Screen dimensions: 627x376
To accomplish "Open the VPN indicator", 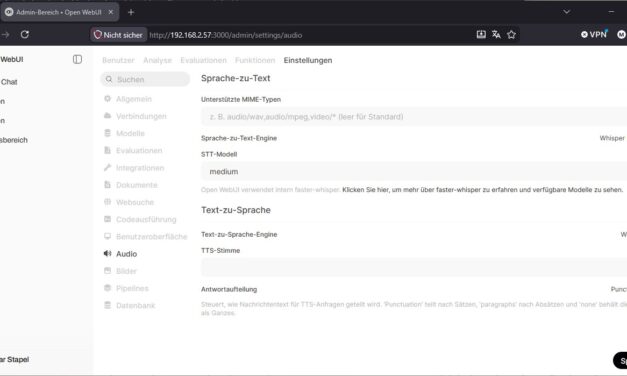I will click(594, 34).
